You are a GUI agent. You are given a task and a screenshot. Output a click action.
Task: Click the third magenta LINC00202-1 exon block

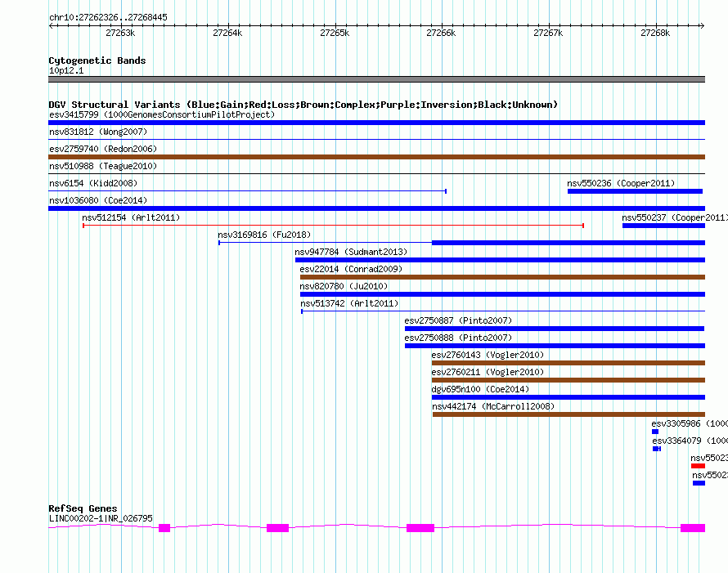(x=420, y=528)
